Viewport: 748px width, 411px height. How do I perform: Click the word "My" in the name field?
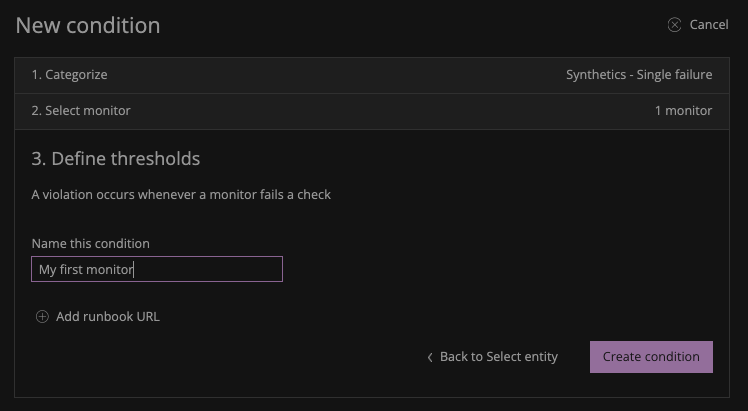(x=47, y=270)
